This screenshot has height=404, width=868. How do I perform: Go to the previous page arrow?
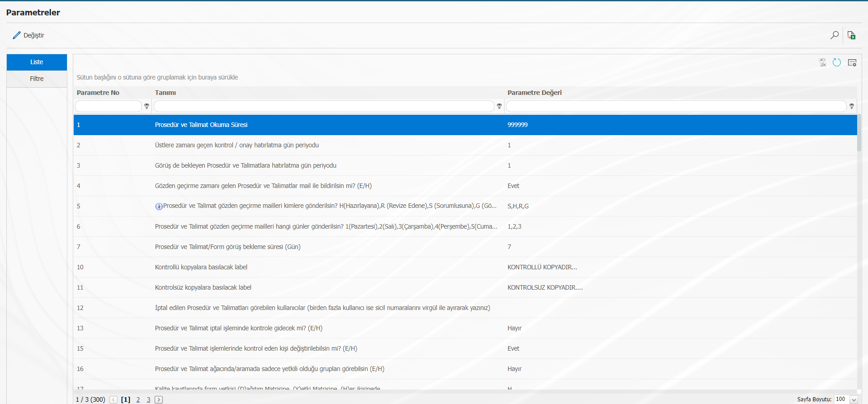click(x=113, y=399)
